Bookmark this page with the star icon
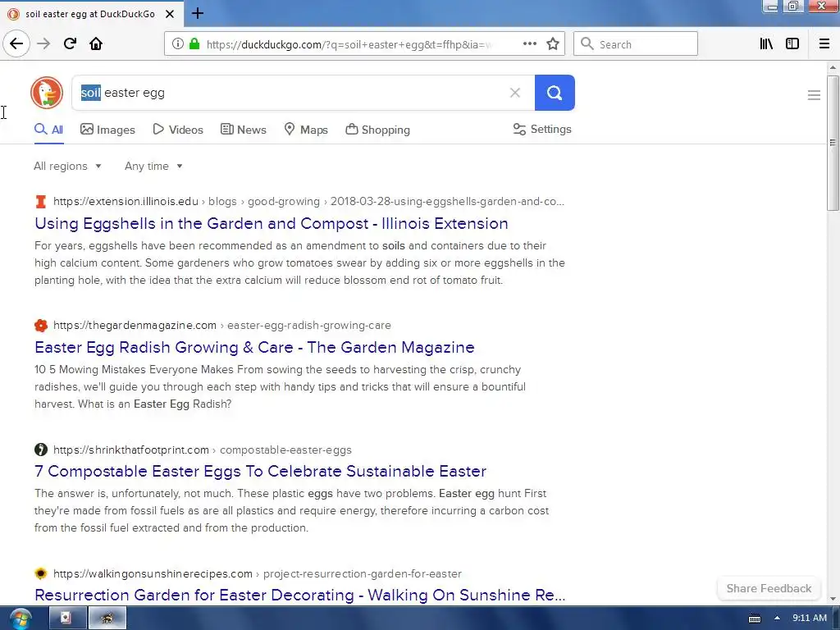840x630 pixels. click(553, 44)
